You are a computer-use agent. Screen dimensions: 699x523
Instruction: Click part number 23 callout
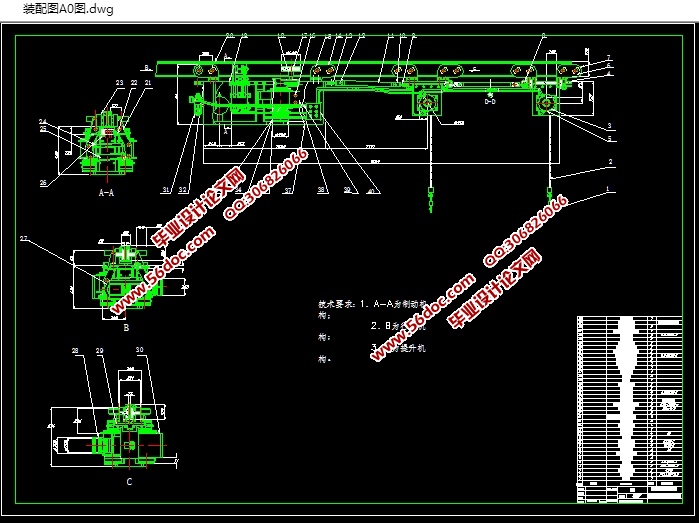119,83
